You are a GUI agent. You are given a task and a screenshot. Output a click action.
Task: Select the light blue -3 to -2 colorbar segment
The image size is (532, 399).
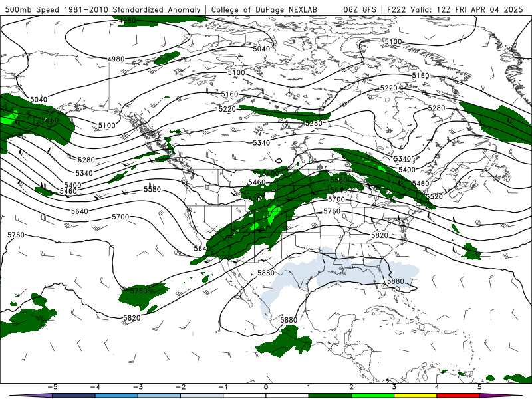coord(159,396)
